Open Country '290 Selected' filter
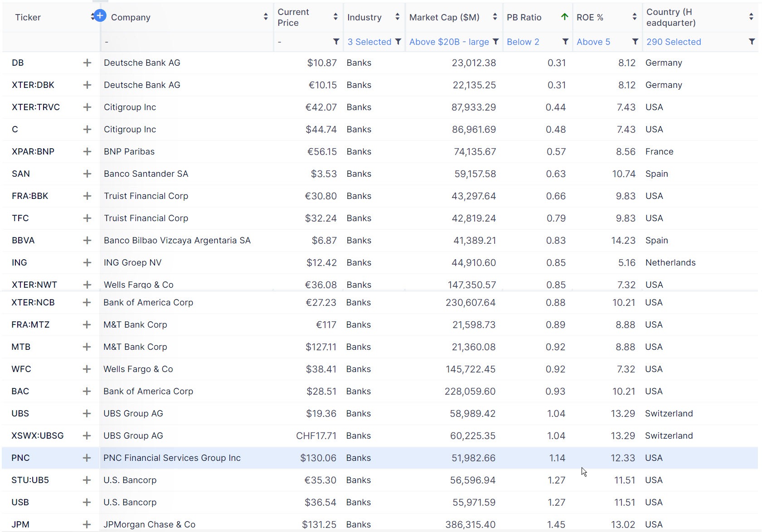The width and height of the screenshot is (762, 532). point(674,42)
